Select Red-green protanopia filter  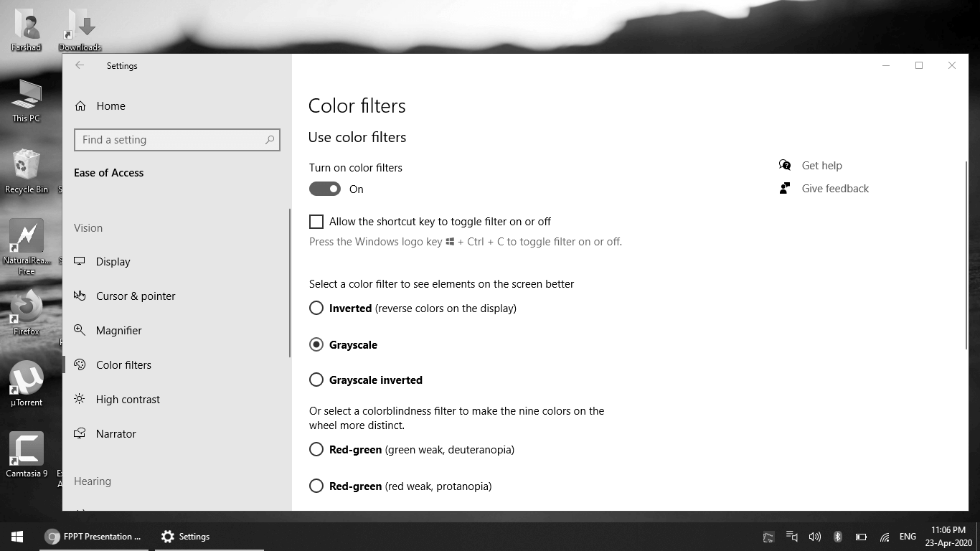316,486
